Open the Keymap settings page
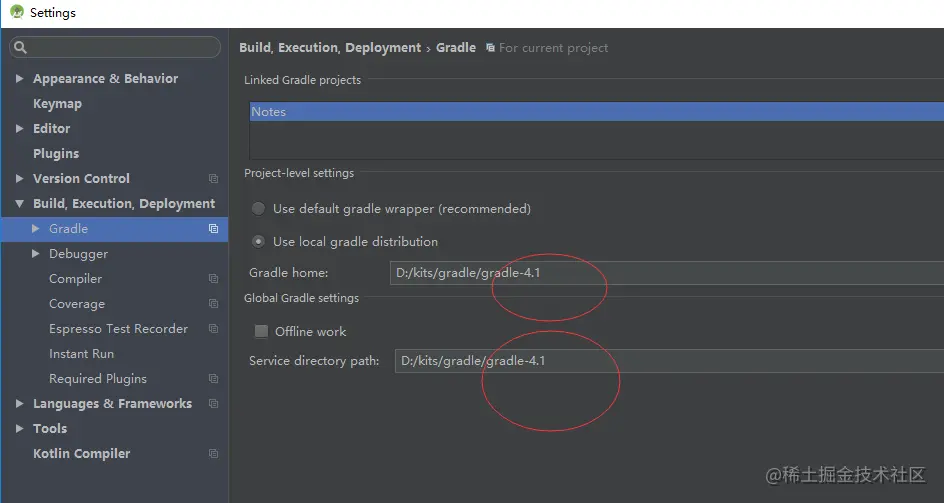The image size is (944, 503). click(x=57, y=104)
